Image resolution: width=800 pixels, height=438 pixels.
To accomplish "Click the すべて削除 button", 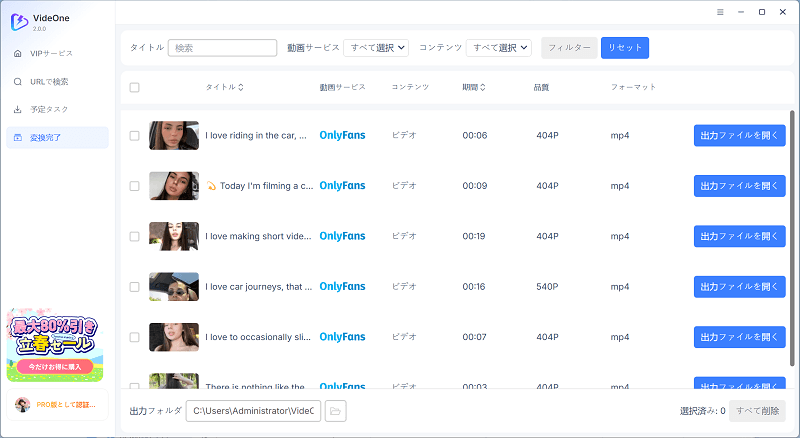I will coord(758,411).
